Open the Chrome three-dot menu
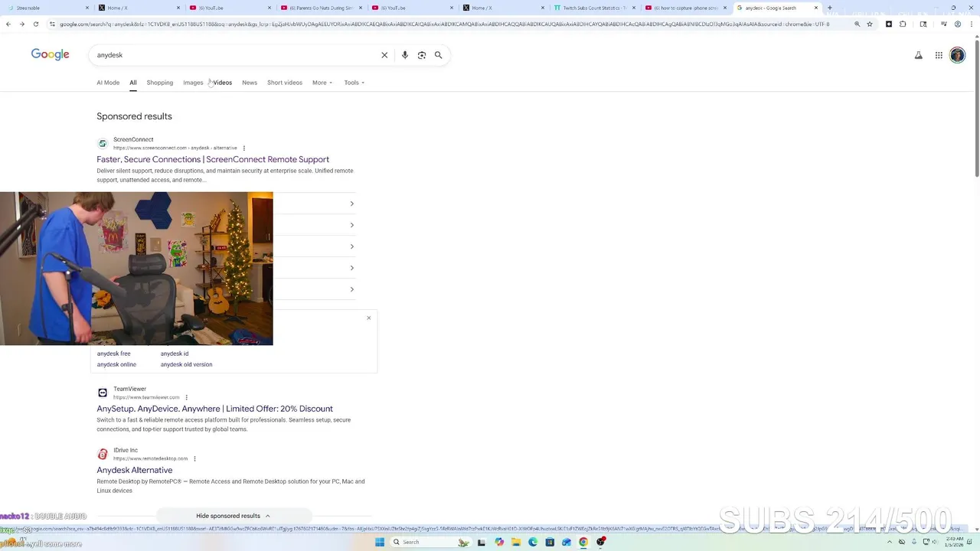This screenshot has width=980, height=551. (x=972, y=24)
